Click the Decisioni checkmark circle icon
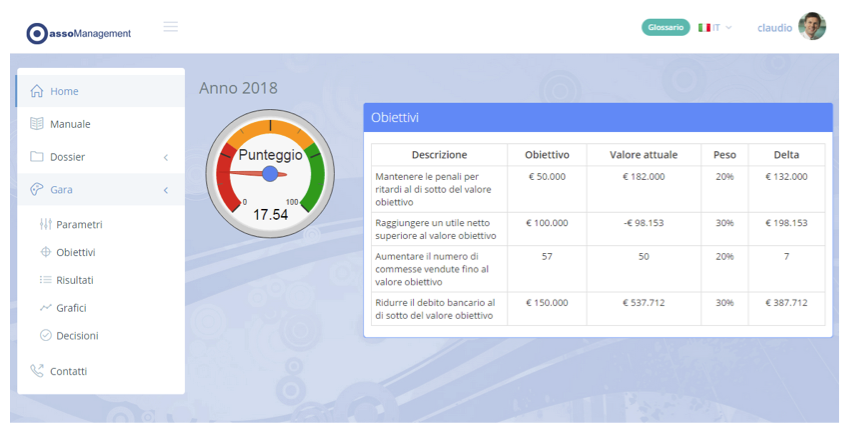 coord(46,335)
